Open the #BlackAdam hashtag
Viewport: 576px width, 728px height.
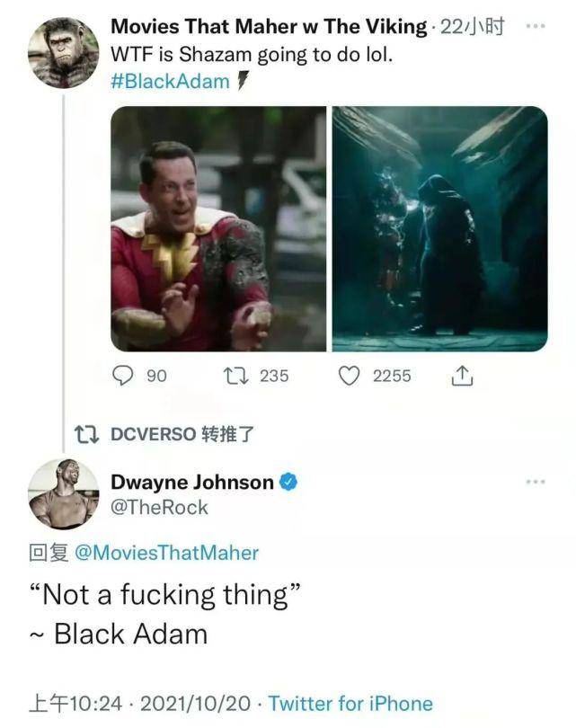pos(170,83)
